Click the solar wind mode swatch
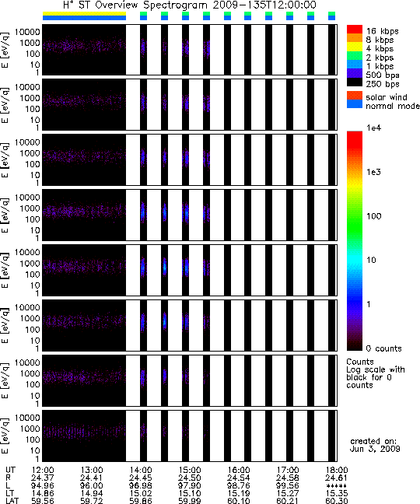Image resolution: width=420 pixels, height=504 pixels. click(x=355, y=96)
